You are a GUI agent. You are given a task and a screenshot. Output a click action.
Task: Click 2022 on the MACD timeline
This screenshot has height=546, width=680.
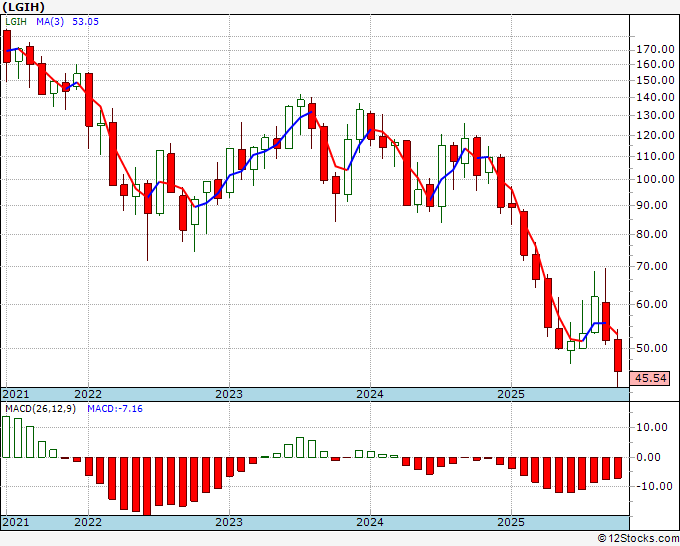coord(88,522)
